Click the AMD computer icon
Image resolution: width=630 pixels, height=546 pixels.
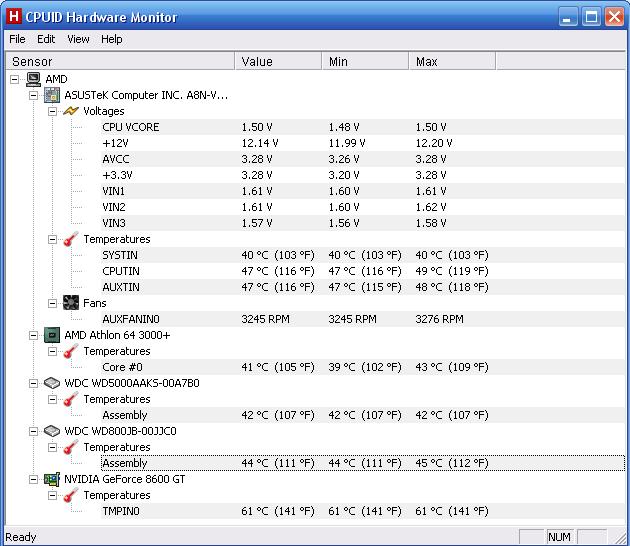[33, 79]
